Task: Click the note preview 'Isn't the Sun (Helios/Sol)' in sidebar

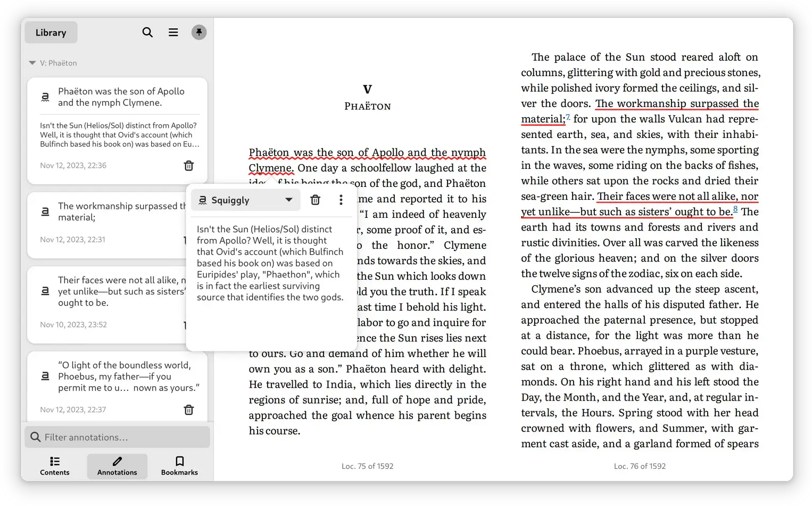Action: [x=120, y=135]
